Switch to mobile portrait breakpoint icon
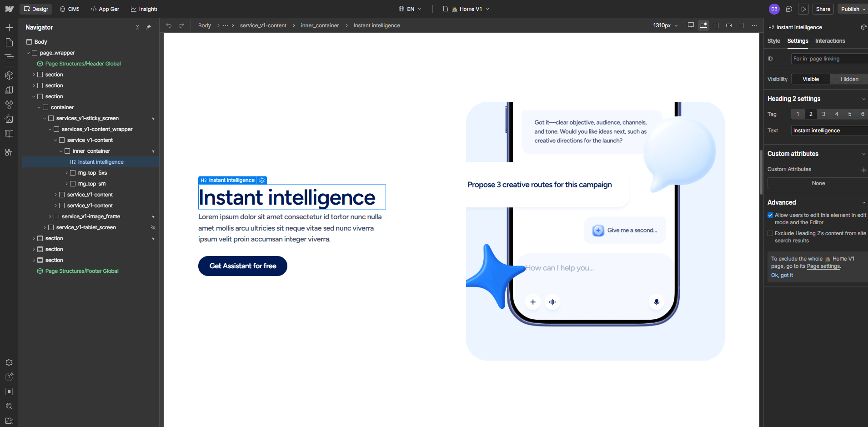Screen dimensions: 868x427 tap(742, 25)
